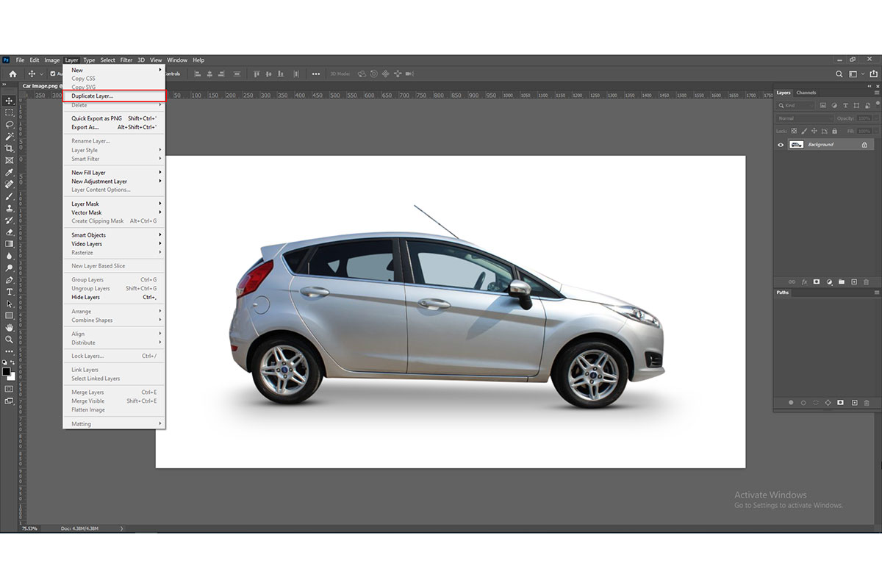Toggle the position lock on layers
This screenshot has height=588, width=882.
pos(814,131)
